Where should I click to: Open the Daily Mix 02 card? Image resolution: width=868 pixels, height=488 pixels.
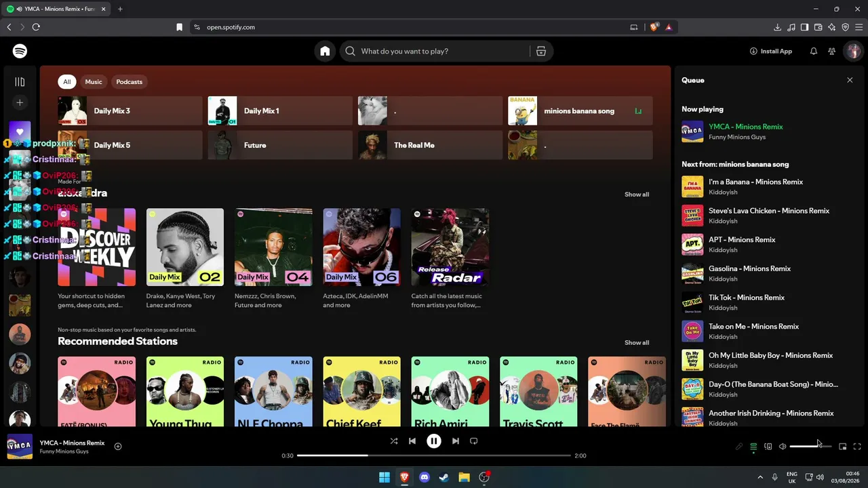coord(185,259)
